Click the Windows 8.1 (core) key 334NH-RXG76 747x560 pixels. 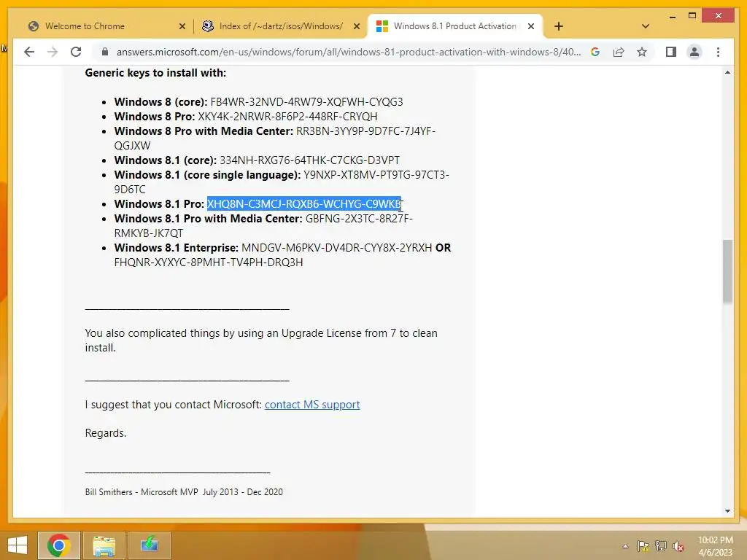pos(309,160)
